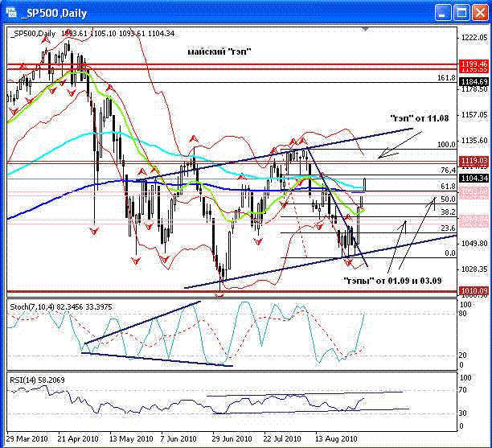Click the 1135.60 price scale value
This screenshot has width=492, height=448.
coord(474,140)
